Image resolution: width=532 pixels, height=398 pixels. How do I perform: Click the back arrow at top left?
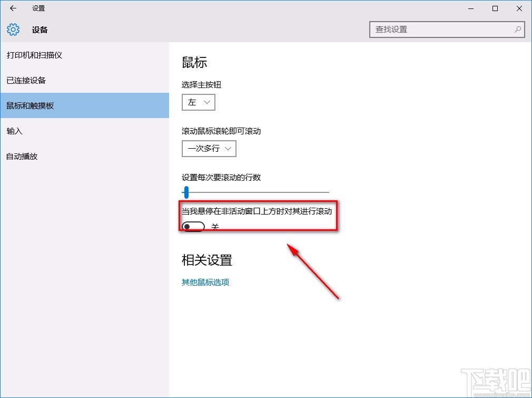(13, 8)
